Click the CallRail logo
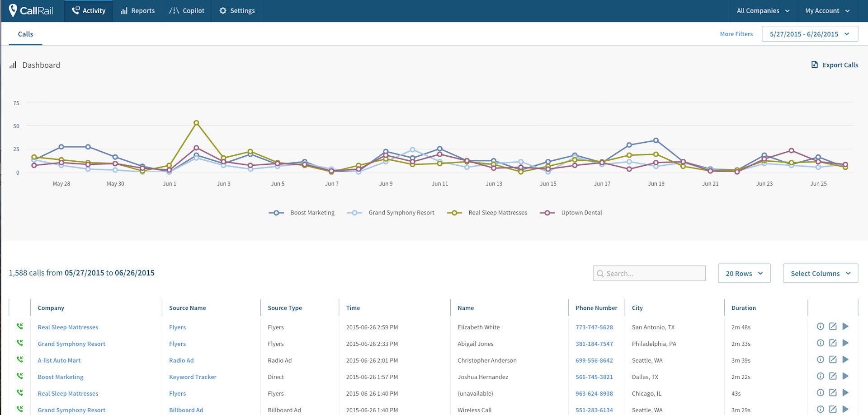This screenshot has height=415, width=868. pyautogui.click(x=30, y=10)
